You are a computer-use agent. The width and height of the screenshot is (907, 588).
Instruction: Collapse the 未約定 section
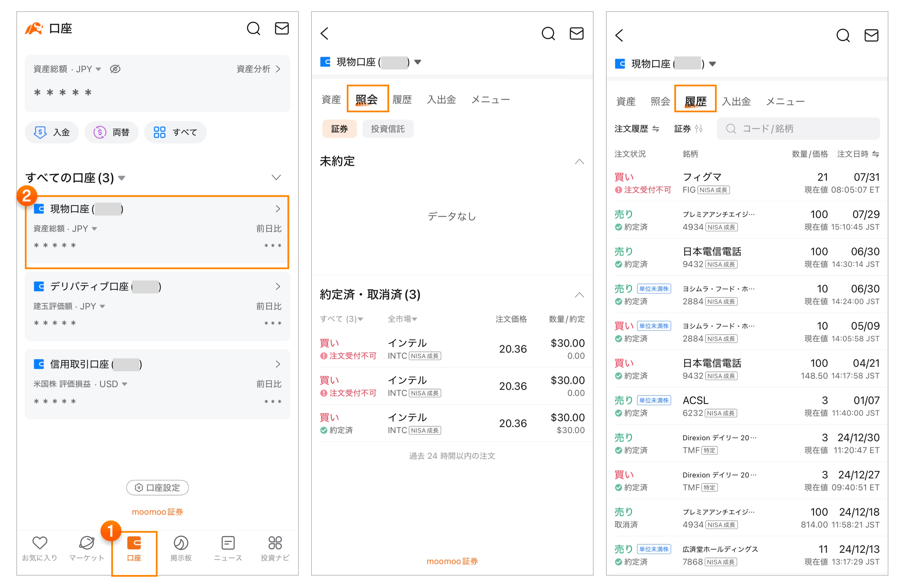pyautogui.click(x=579, y=161)
